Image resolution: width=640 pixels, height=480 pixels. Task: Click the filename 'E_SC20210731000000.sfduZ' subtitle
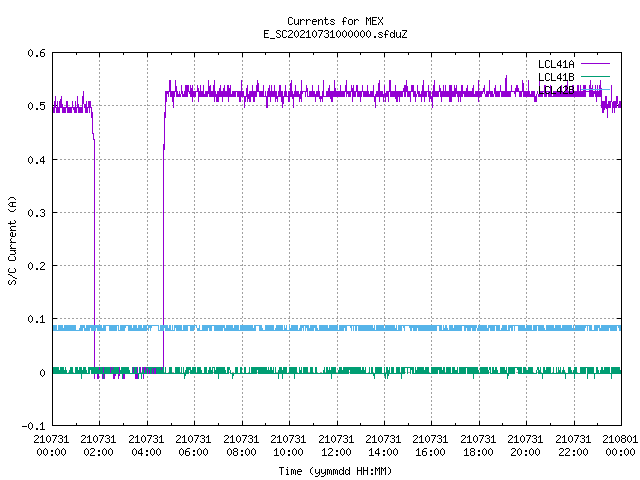(335, 34)
